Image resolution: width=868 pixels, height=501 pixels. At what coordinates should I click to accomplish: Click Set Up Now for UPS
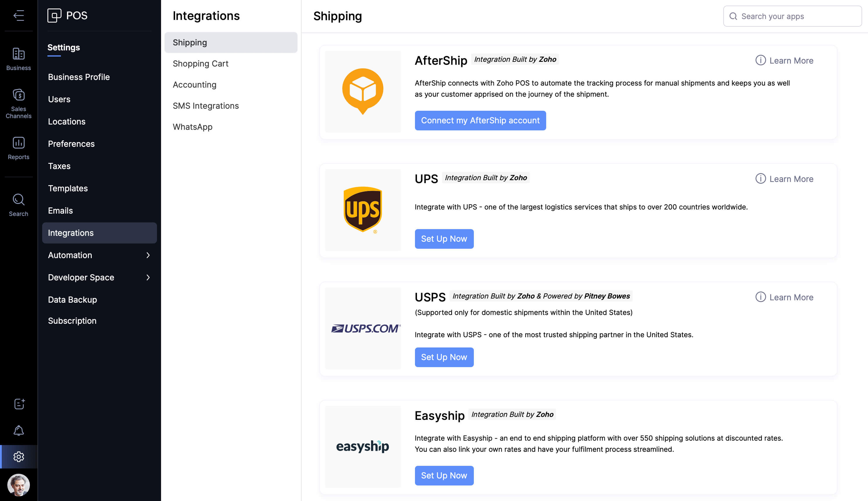(x=444, y=239)
